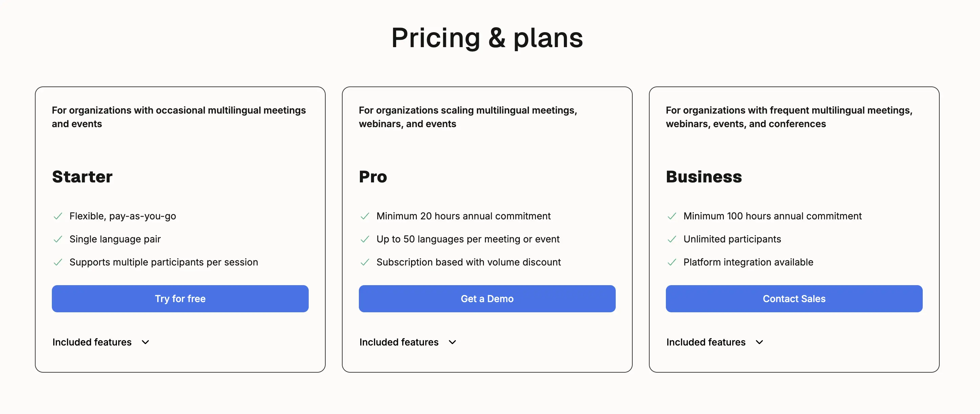Expand Included features under the Pro plan
Screen dimensions: 980x414
pos(399,342)
